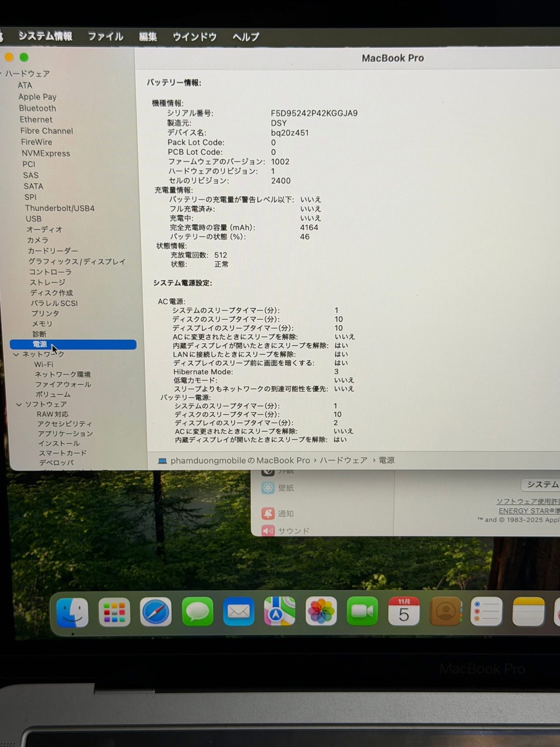
Task: Collapse the ネットワーク section chevron
Action: click(x=16, y=354)
